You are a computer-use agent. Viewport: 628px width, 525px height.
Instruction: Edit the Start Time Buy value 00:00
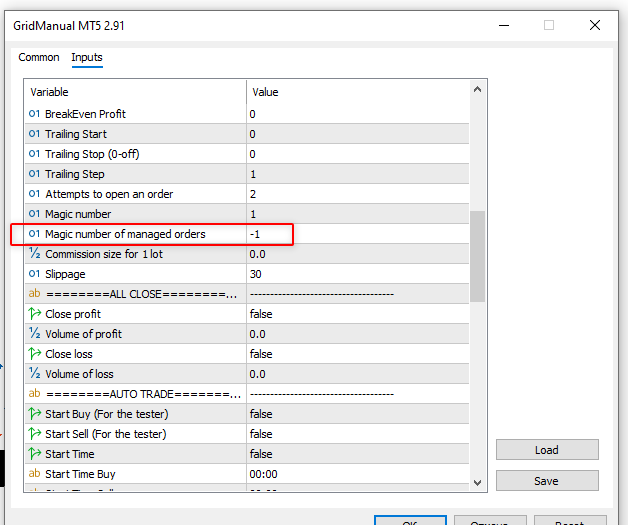(358, 474)
